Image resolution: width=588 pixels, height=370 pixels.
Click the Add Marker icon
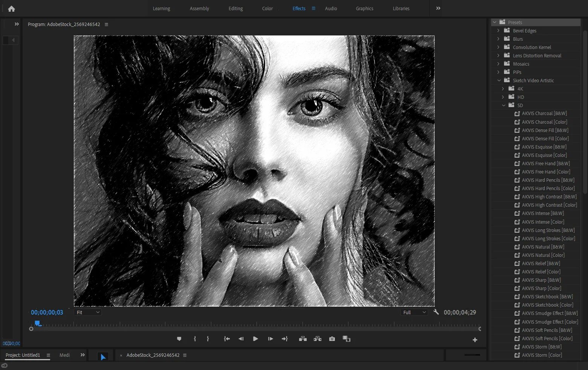(x=179, y=339)
